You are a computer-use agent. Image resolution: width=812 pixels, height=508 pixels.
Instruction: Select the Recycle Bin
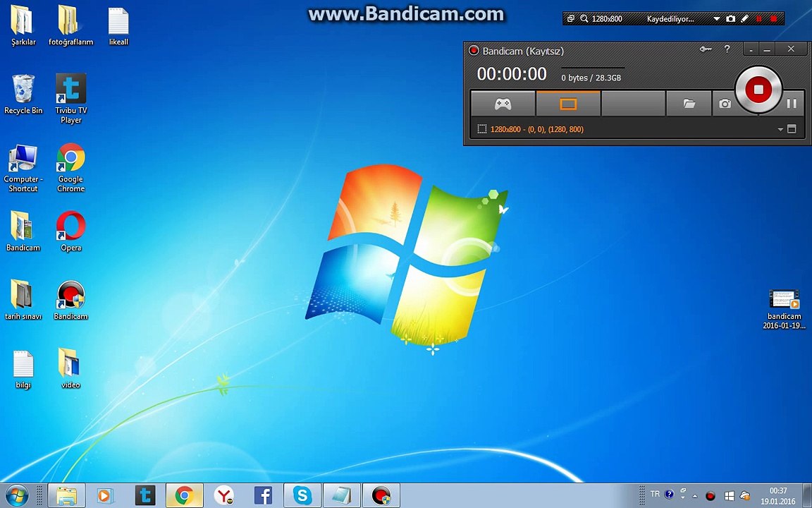[23, 95]
